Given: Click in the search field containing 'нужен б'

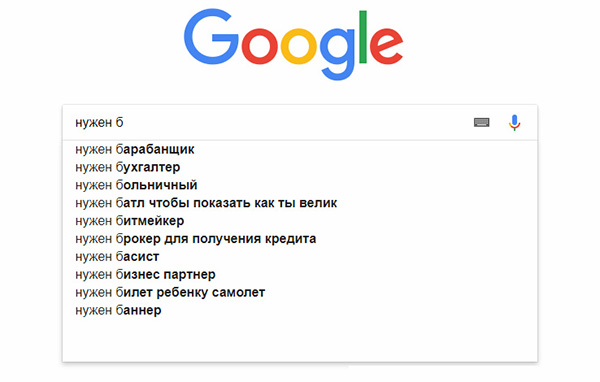Looking at the screenshot, I should (268, 122).
